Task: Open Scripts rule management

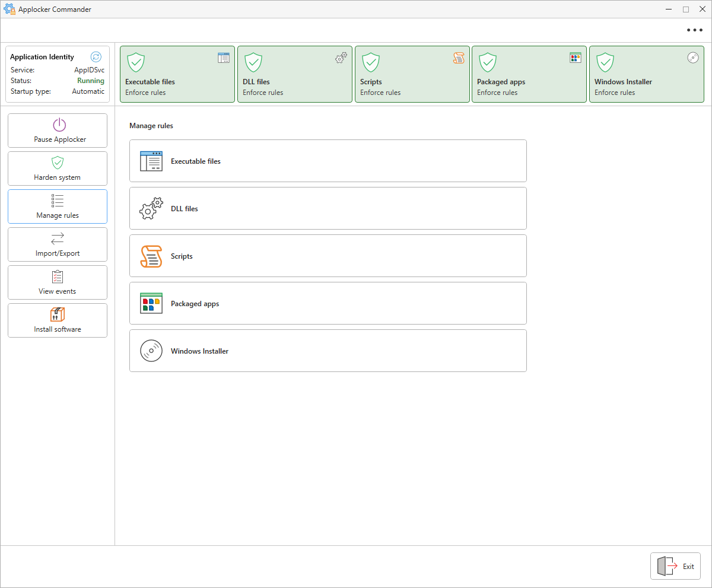Action: [328, 256]
